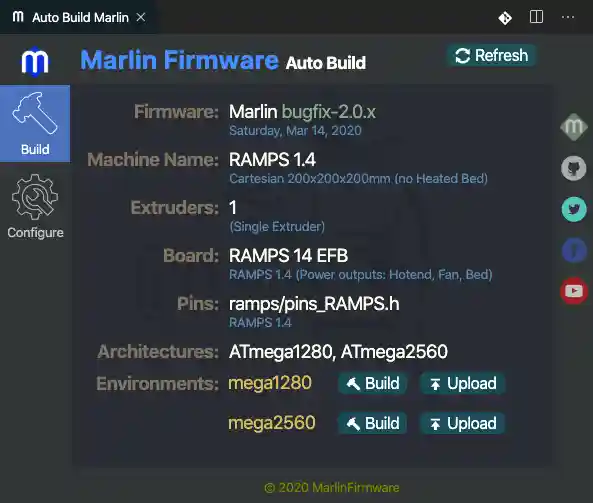This screenshot has width=593, height=503.
Task: Click the RAMPS 1.4 caption below the pins file
Action: tap(260, 323)
